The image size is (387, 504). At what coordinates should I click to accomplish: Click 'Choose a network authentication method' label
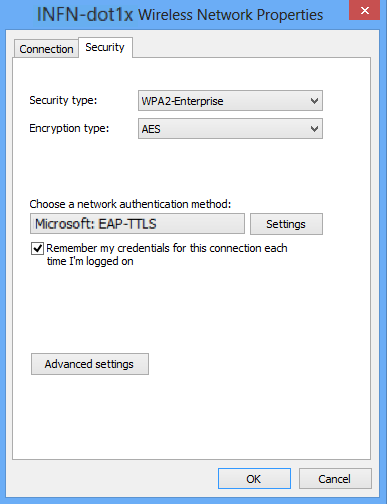tap(130, 204)
